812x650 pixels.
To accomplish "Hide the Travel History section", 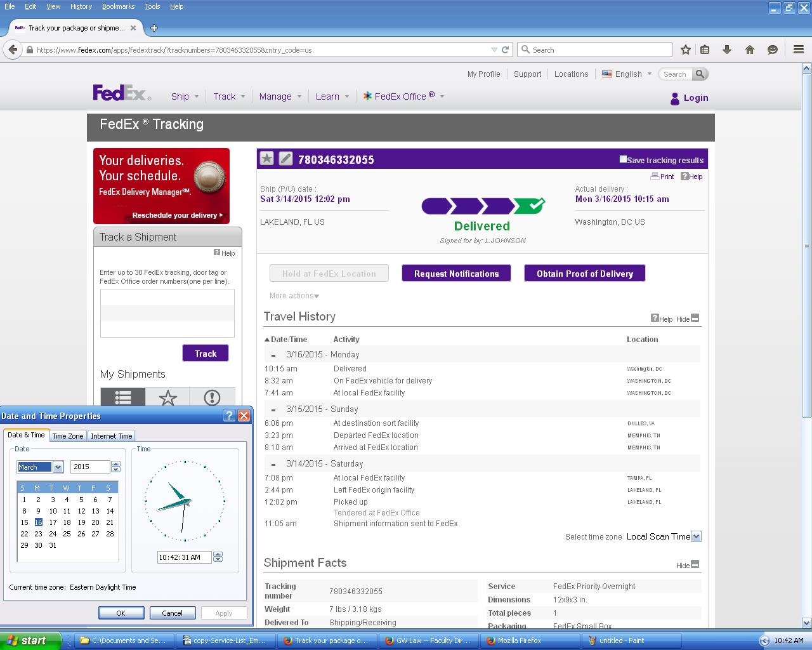I will coord(688,319).
